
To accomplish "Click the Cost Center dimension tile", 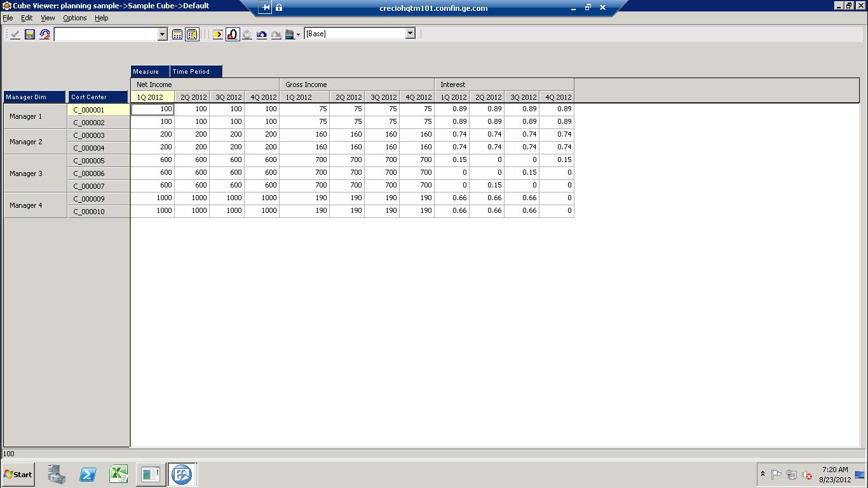I will coord(98,97).
